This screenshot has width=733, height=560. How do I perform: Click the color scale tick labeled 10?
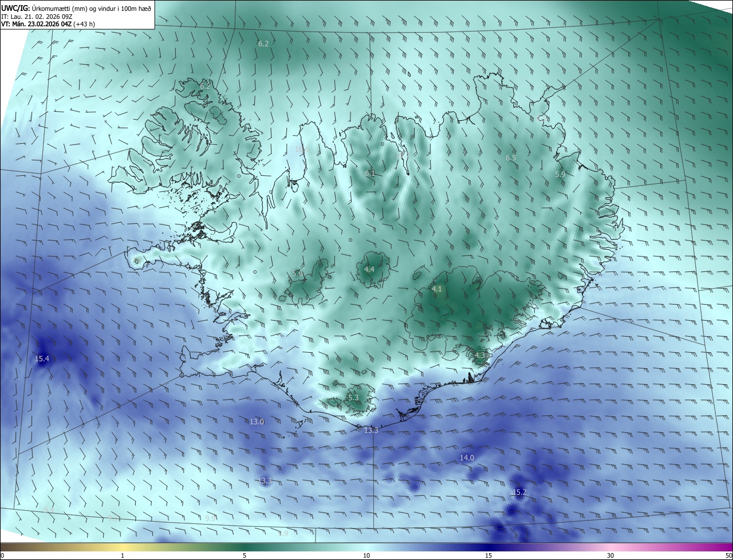coord(366,556)
